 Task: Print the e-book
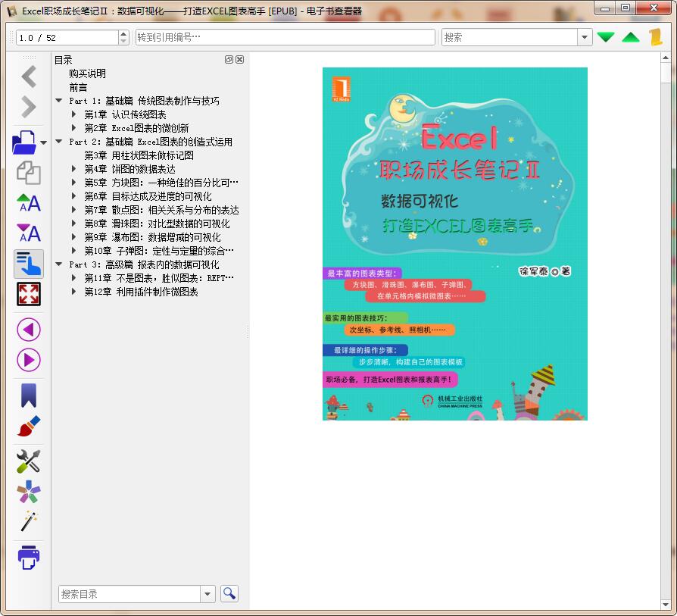click(x=29, y=557)
